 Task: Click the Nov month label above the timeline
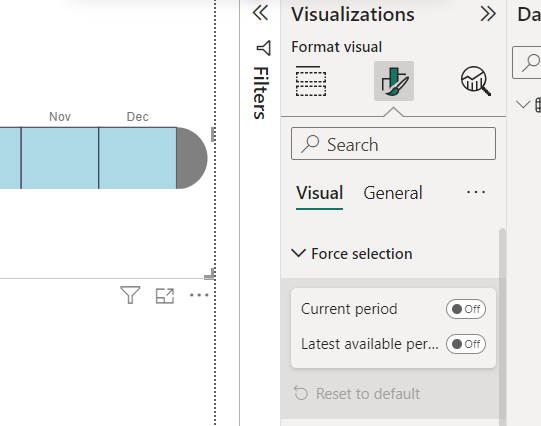click(x=60, y=117)
